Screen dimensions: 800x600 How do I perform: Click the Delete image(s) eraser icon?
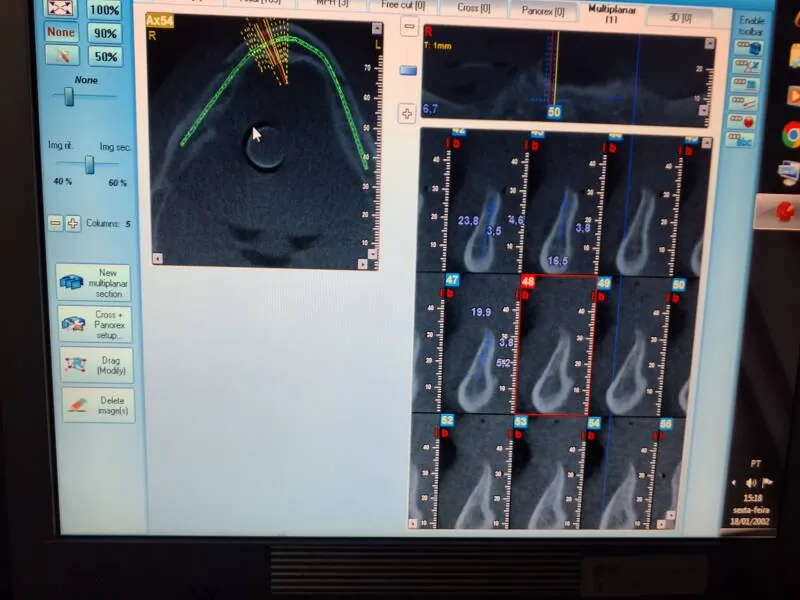tap(78, 405)
